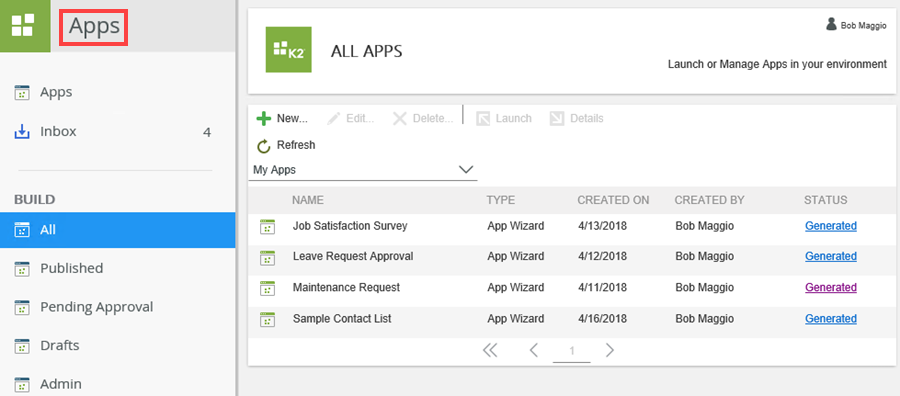Click the Job Satisfaction Survey row icon

pos(267,227)
